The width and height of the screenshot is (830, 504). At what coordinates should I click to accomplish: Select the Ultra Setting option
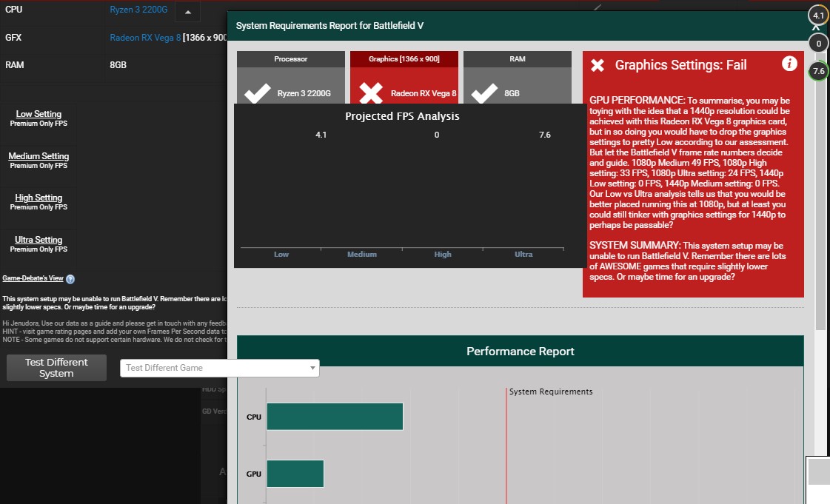(x=39, y=240)
